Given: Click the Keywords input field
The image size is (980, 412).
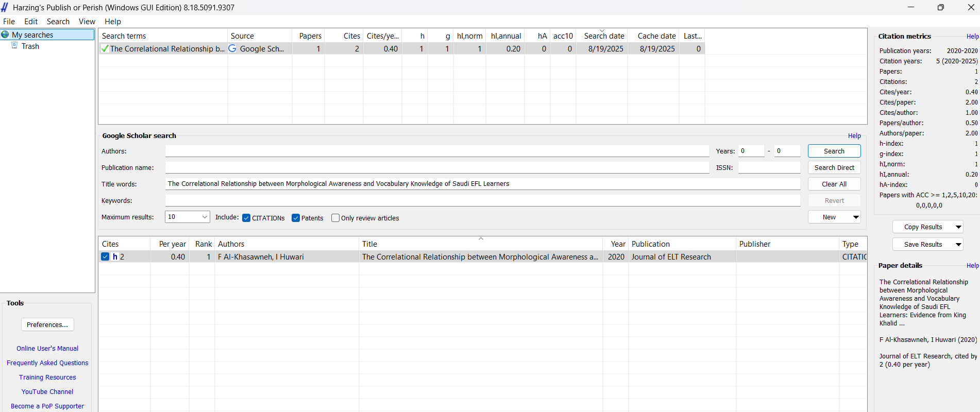Looking at the screenshot, I should pyautogui.click(x=483, y=200).
